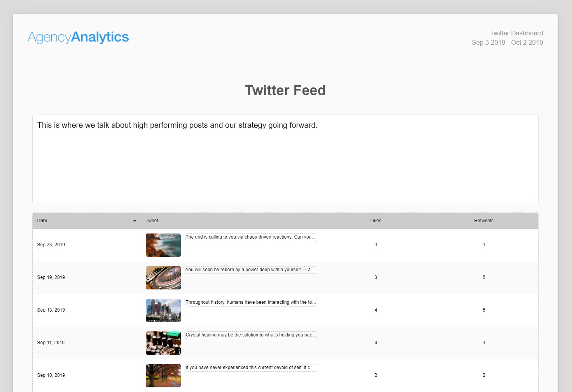The image size is (572, 392).
Task: Click the 'Sep 3 2019 - Oct 2 2019' date range
Action: click(507, 43)
